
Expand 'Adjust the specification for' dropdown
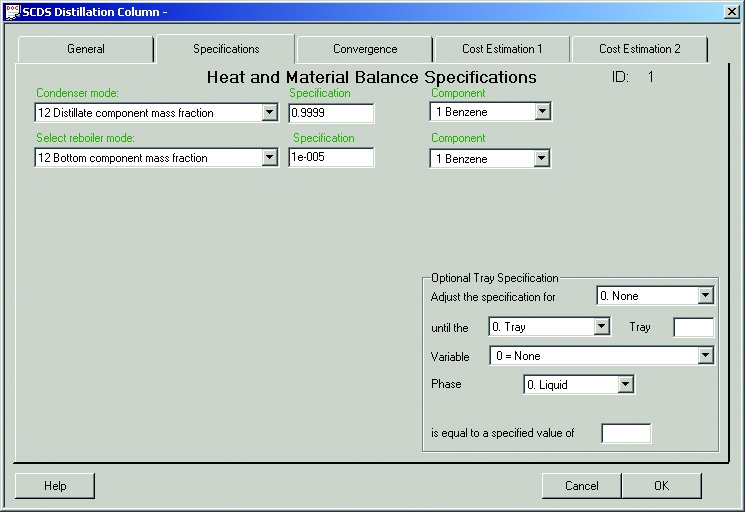[x=706, y=296]
